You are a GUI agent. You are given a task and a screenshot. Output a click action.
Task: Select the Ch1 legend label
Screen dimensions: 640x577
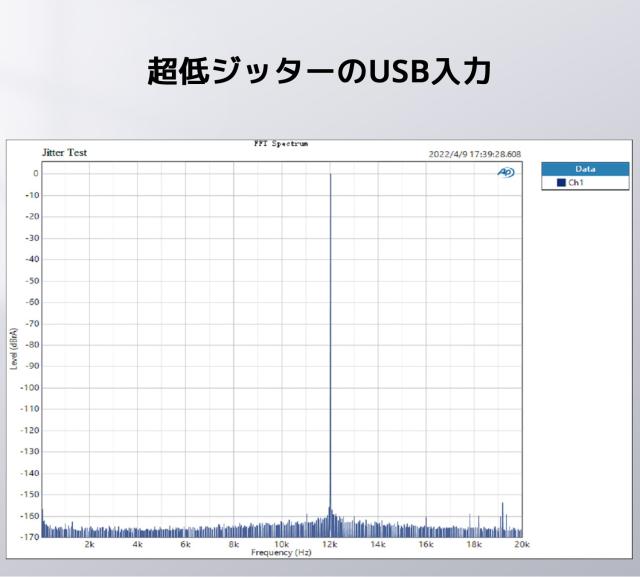tap(576, 183)
